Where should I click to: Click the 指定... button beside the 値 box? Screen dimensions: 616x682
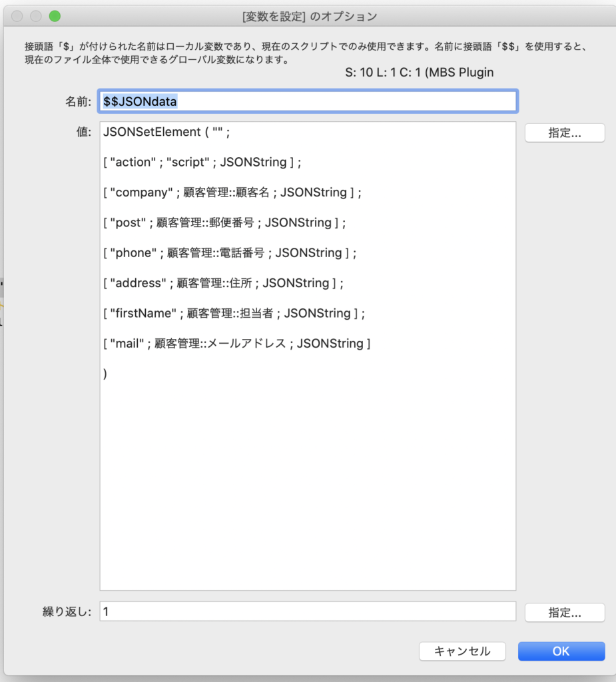(x=564, y=133)
